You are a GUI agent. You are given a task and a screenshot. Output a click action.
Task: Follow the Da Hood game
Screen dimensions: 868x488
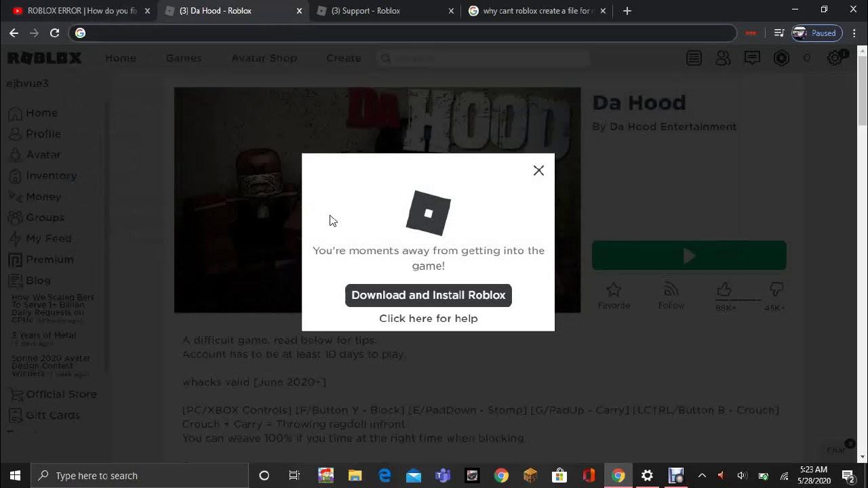tap(671, 296)
